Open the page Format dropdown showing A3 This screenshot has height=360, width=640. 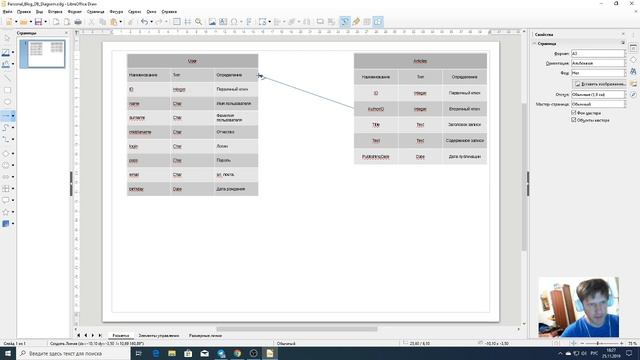(598, 53)
